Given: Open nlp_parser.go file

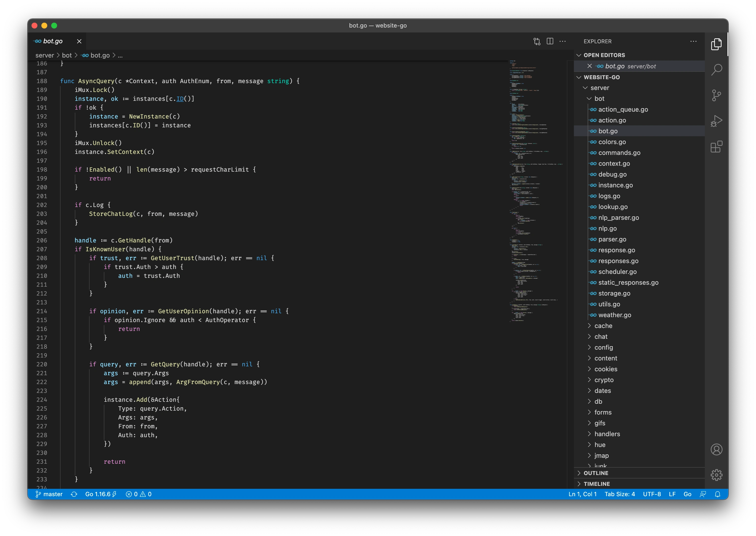Looking at the screenshot, I should tap(639, 218).
